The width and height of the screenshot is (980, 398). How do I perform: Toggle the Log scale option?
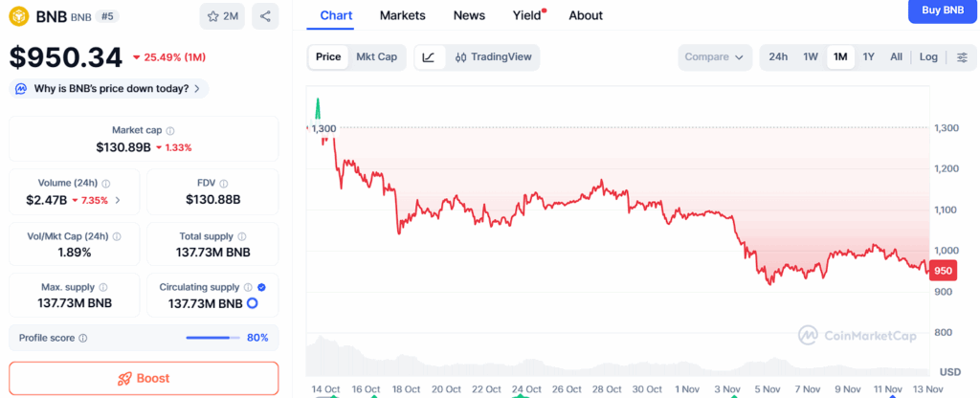coord(928,57)
